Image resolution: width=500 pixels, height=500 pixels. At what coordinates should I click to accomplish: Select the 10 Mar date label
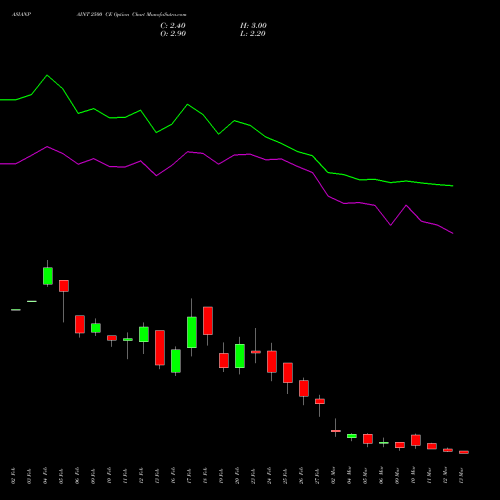pyautogui.click(x=413, y=476)
